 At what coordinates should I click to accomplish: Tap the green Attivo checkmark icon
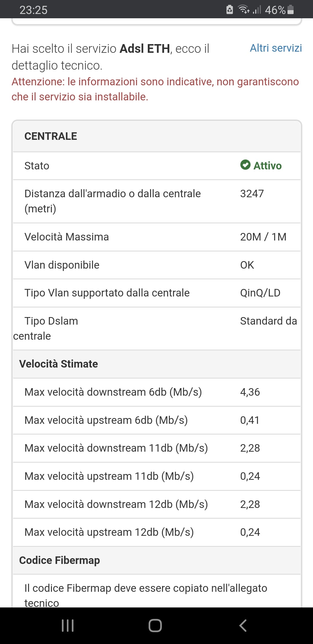(x=245, y=165)
